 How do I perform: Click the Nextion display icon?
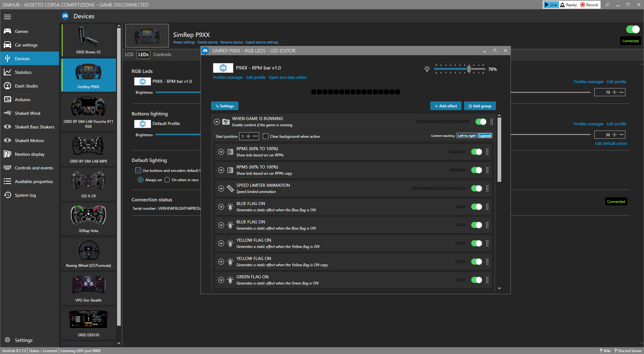pyautogui.click(x=7, y=154)
